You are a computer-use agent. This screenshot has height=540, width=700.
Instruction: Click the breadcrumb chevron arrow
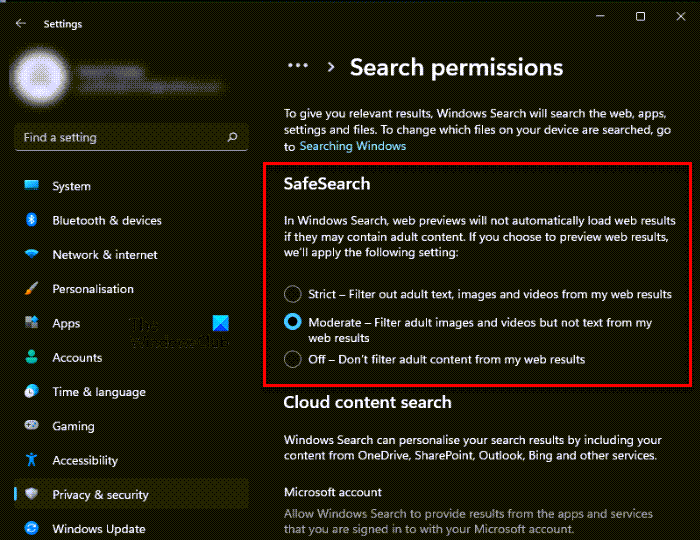[330, 67]
